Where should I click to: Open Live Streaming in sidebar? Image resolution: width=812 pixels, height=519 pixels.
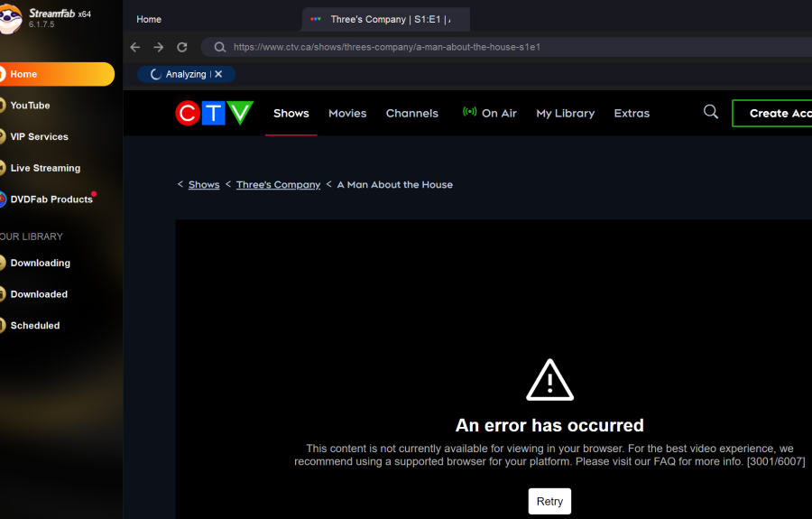45,168
